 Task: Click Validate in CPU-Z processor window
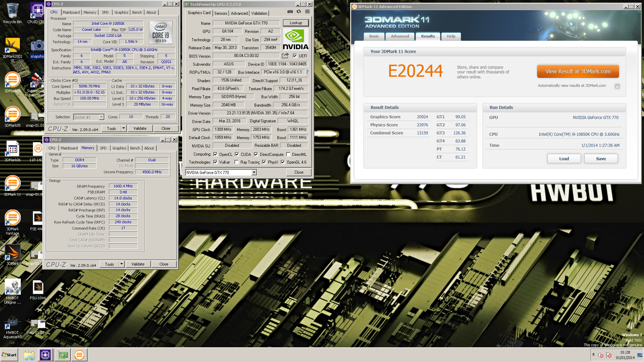point(140,128)
